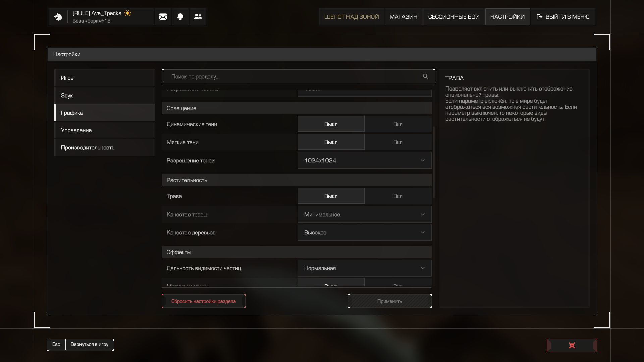Click Сбросить настройки раздела button

click(204, 301)
